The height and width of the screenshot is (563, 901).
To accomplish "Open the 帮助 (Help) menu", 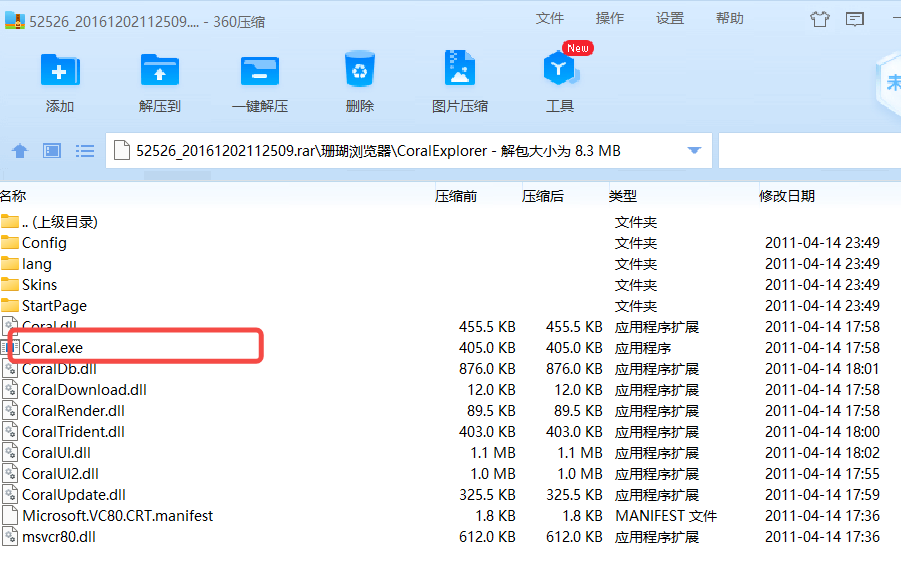I will pyautogui.click(x=730, y=18).
